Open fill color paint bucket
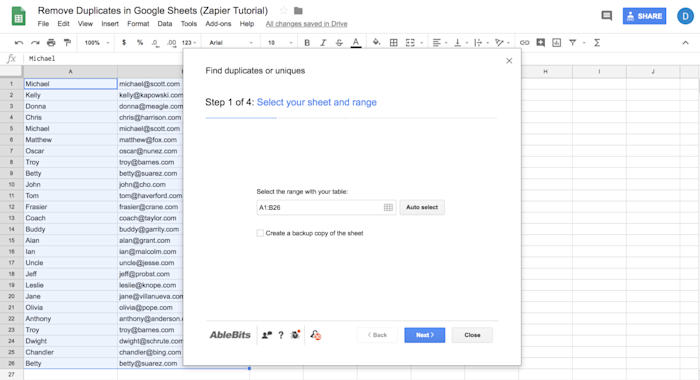The image size is (700, 380). [376, 42]
